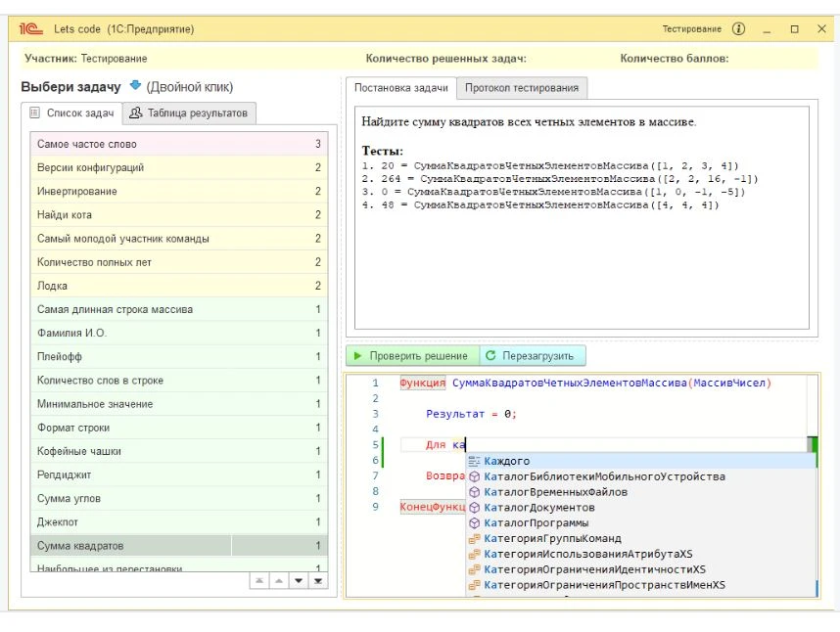Screen dimensions: 840x632
Task: Click test 1 line with result 20
Action: click(550, 166)
